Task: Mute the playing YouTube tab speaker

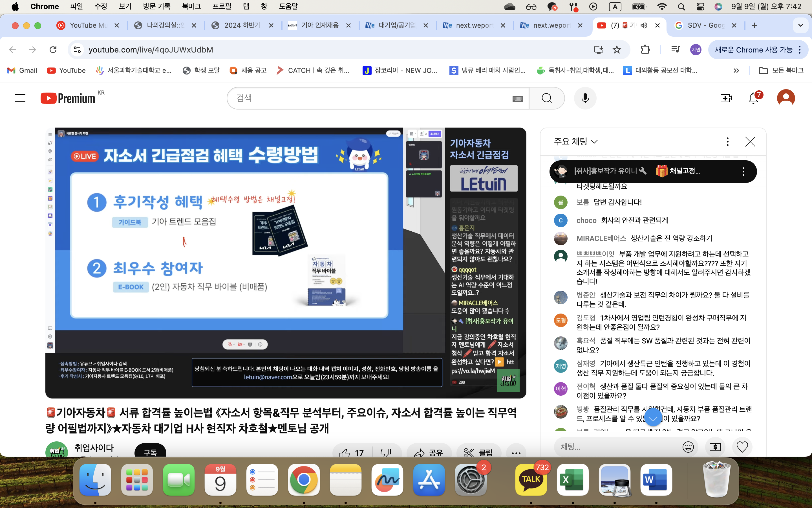Action: [x=644, y=25]
